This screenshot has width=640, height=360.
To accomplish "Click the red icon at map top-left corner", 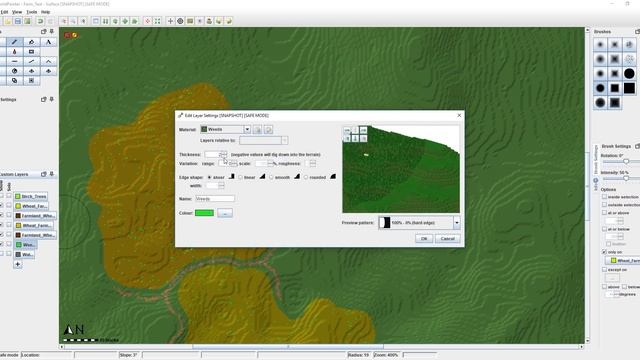I will coord(67,36).
